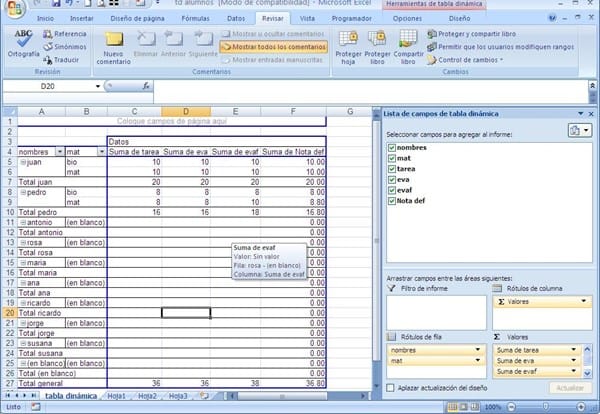Uncheck the evaf field checkbox

(x=391, y=190)
